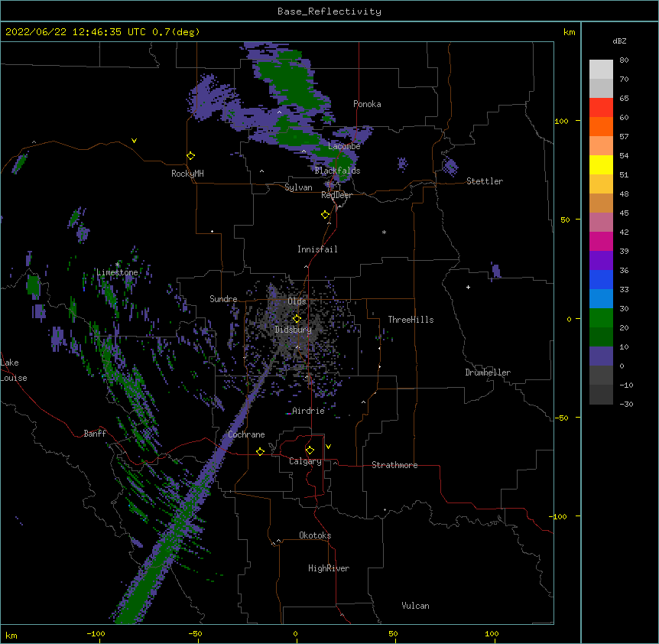Click the Airdrie town label
Screen dimensions: 659x644
[x=309, y=411]
